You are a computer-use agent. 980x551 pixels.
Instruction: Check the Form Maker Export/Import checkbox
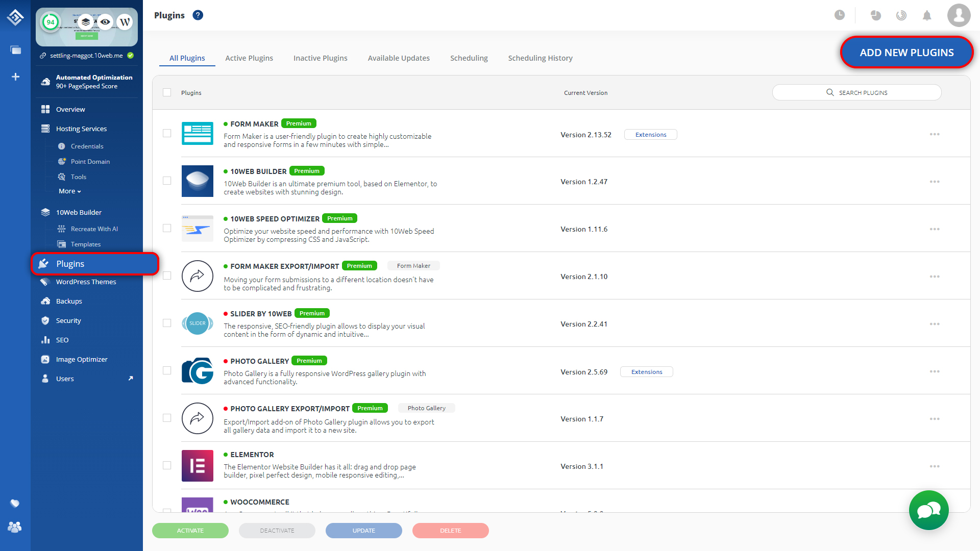point(167,275)
